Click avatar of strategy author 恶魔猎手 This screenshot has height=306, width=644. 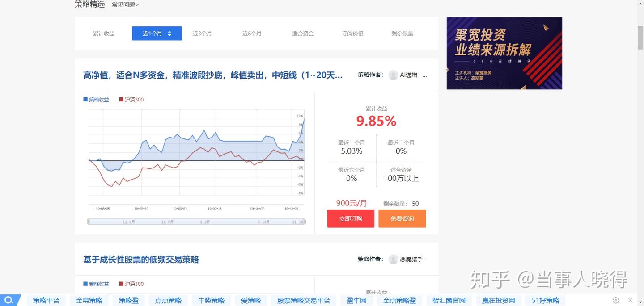[394, 259]
